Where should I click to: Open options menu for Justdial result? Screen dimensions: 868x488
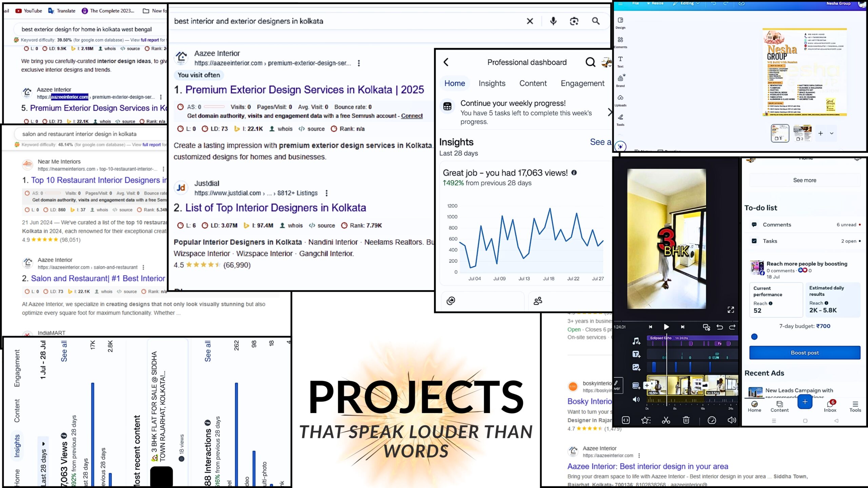pos(327,193)
